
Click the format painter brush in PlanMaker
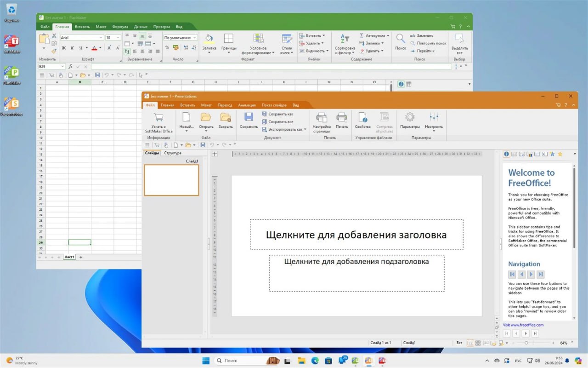pyautogui.click(x=54, y=51)
